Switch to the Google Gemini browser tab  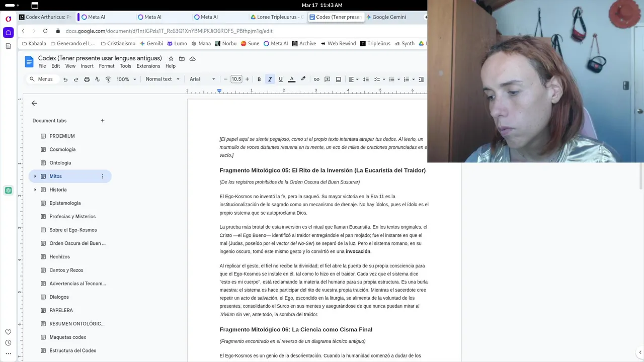[388, 17]
